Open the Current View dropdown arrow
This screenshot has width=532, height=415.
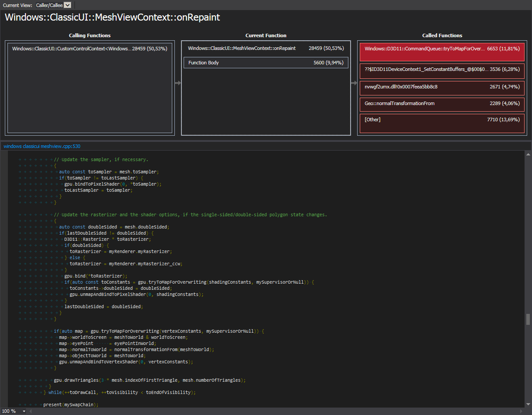[67, 5]
